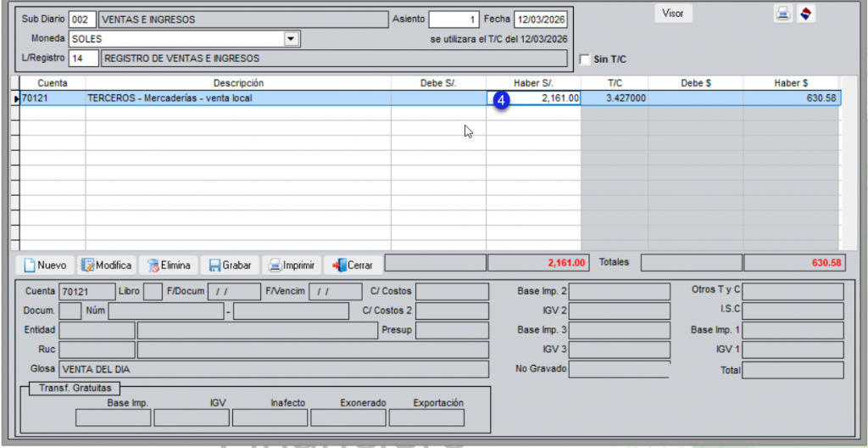The height and width of the screenshot is (448, 868).
Task: Click the Cuenta column header
Action: [53, 83]
